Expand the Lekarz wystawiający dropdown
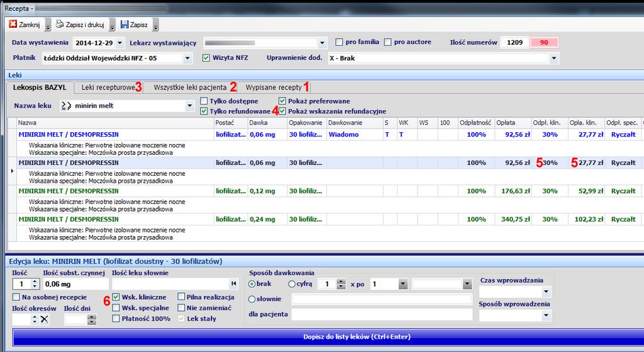Screen dimensions: 644x352 [323, 43]
